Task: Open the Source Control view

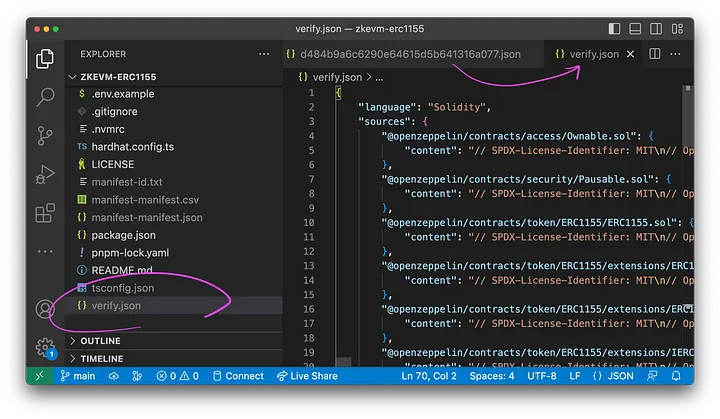Action: pos(45,135)
